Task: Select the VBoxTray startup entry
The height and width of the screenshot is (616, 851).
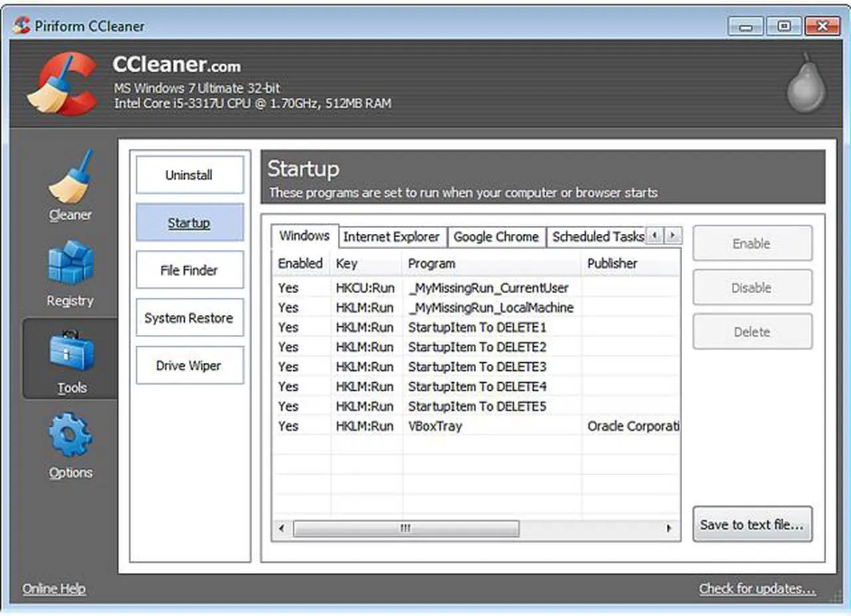Action: 435,426
